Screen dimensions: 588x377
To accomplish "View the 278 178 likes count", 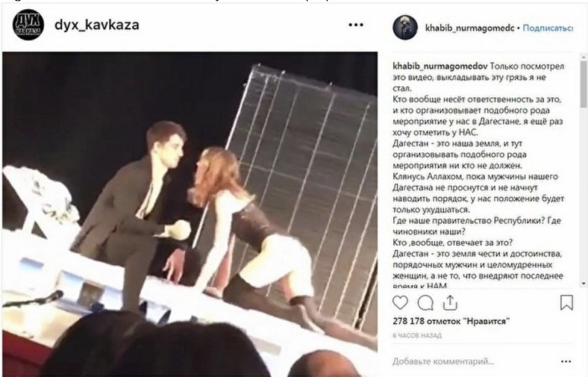I will tap(451, 321).
